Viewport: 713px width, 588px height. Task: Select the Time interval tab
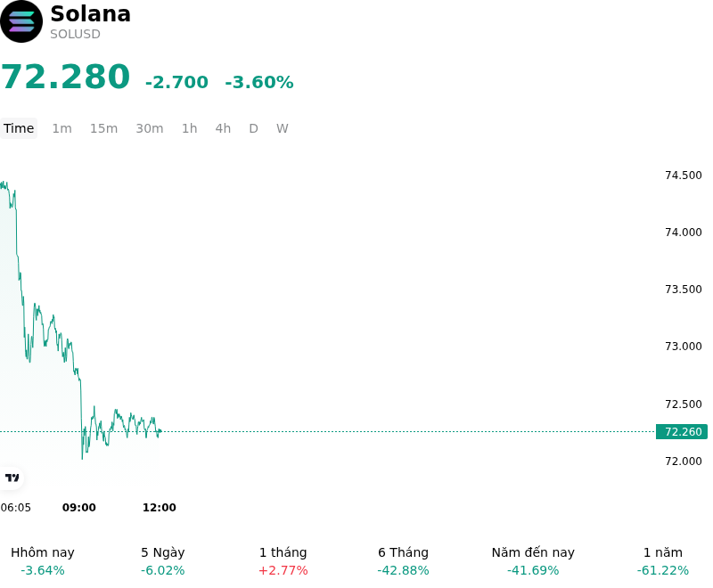(19, 128)
